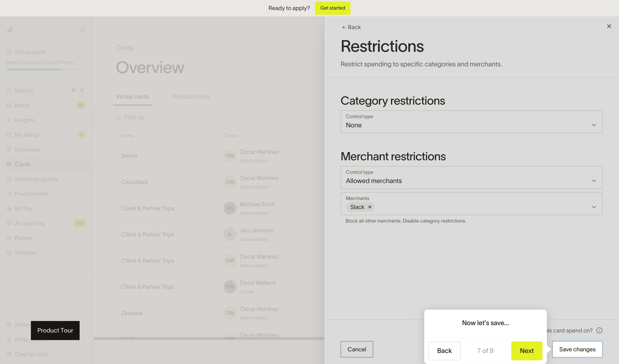619x364 pixels.
Task: Click Cancel in Restrictions panel
Action: click(357, 349)
